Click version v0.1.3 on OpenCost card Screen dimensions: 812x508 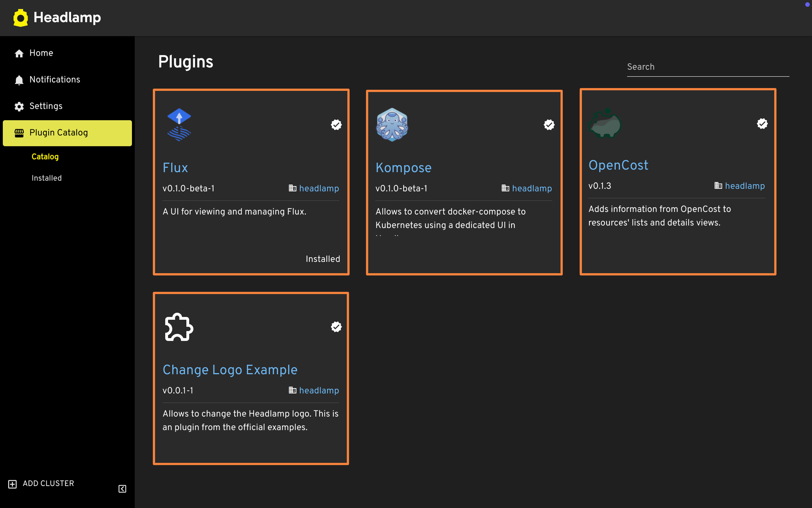pyautogui.click(x=600, y=186)
